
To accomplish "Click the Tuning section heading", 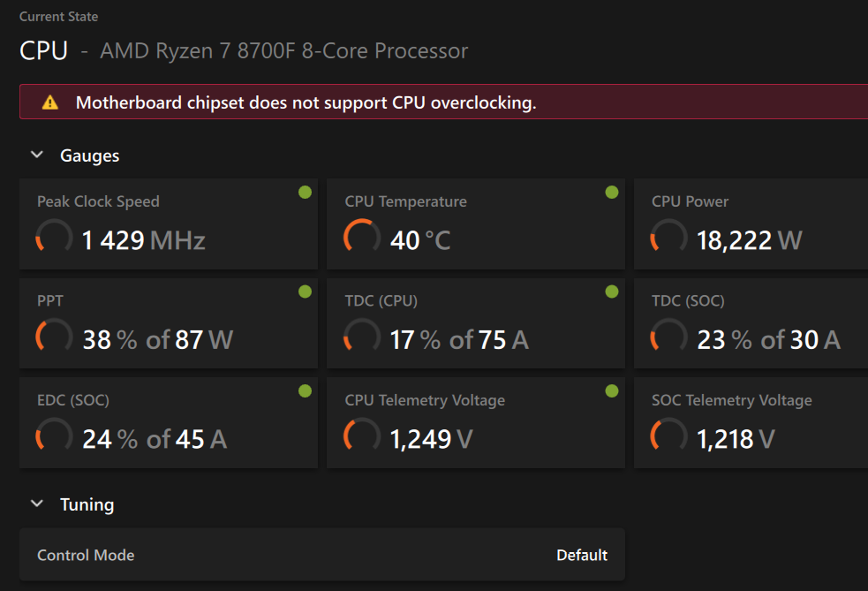I will [x=87, y=504].
